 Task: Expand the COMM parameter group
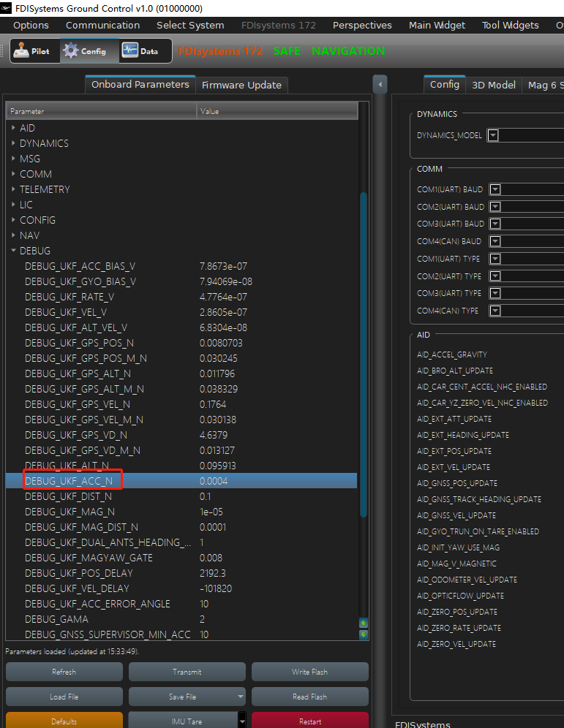(13, 174)
